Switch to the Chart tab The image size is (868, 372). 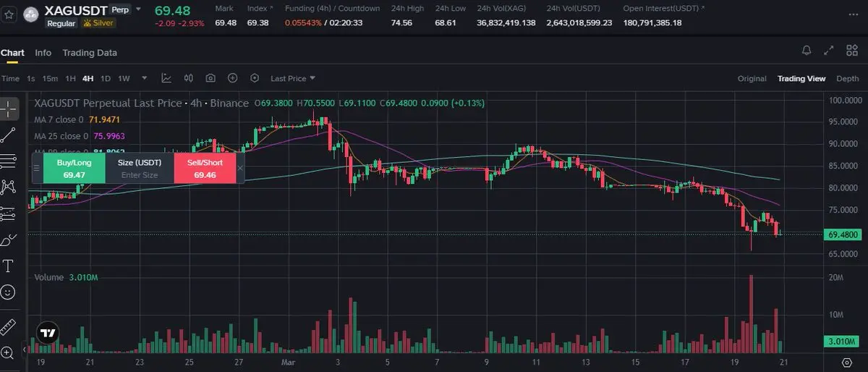pyautogui.click(x=12, y=53)
